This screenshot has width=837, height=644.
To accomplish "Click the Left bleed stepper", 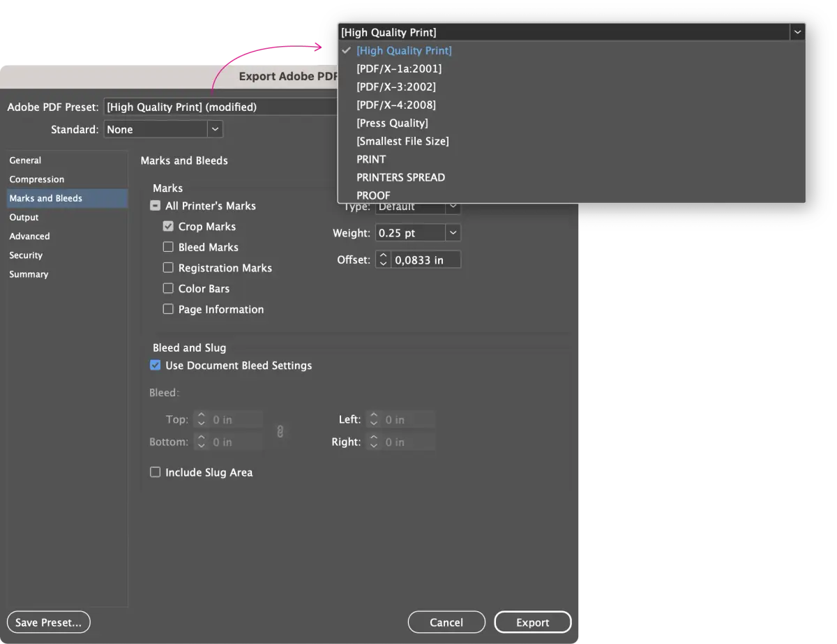I will 374,419.
